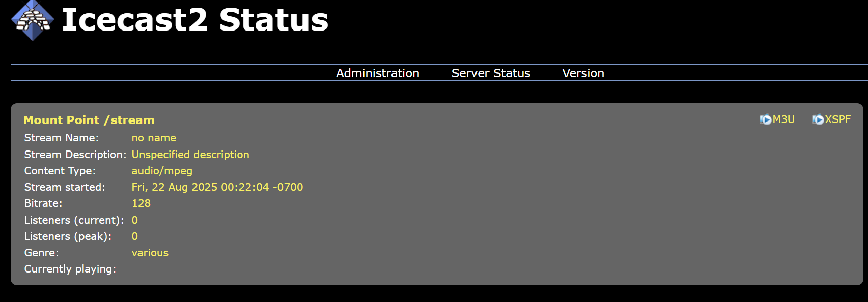Click the peak listeners count value

[135, 236]
